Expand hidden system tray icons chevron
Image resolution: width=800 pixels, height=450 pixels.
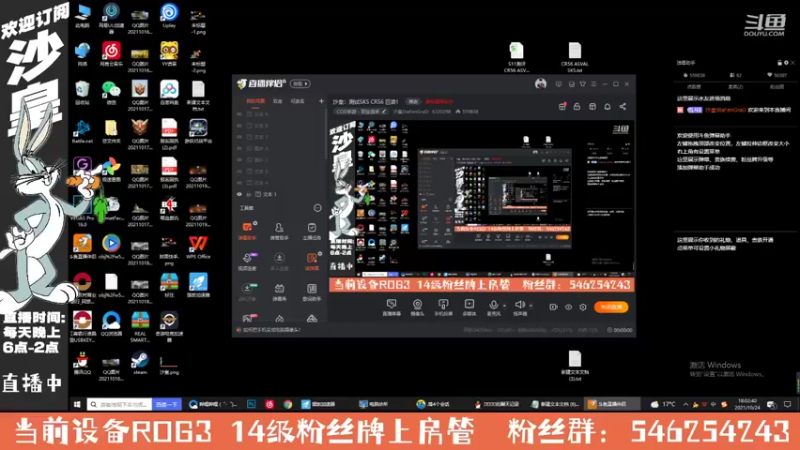(685, 404)
